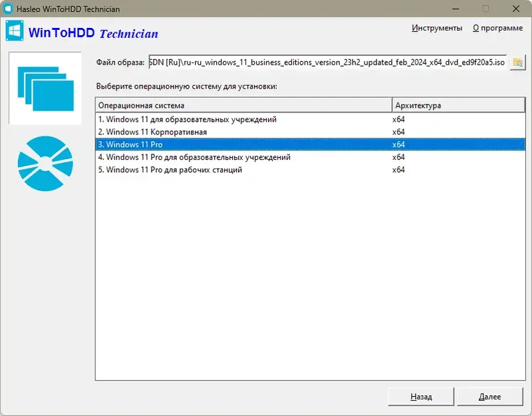The height and width of the screenshot is (416, 532).
Task: Close the WinToHDD window
Action: point(516,9)
